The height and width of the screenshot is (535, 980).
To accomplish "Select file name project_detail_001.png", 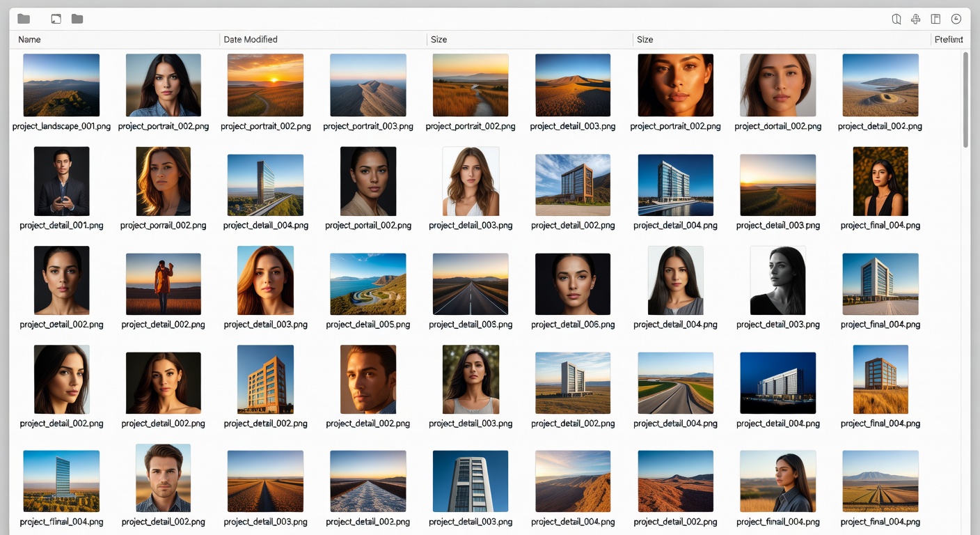I will point(61,226).
